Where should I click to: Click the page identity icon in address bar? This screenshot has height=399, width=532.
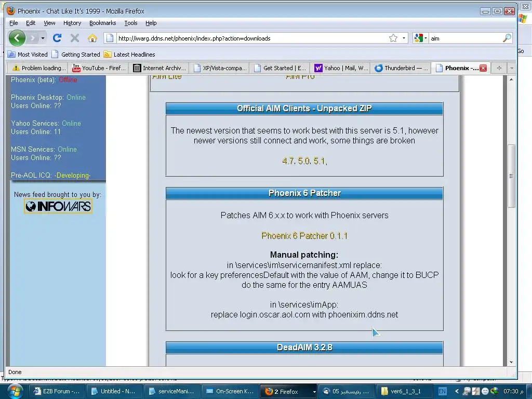tap(110, 38)
